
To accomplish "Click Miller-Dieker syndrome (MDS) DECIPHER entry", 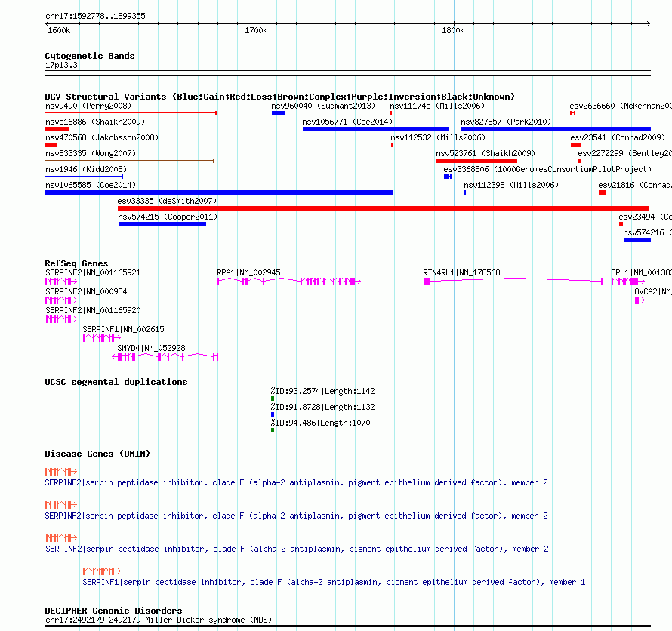I will tap(159, 620).
